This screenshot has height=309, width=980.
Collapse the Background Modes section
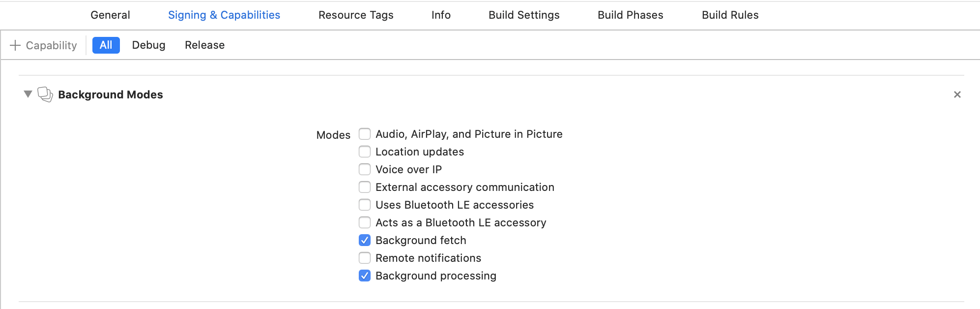click(28, 94)
